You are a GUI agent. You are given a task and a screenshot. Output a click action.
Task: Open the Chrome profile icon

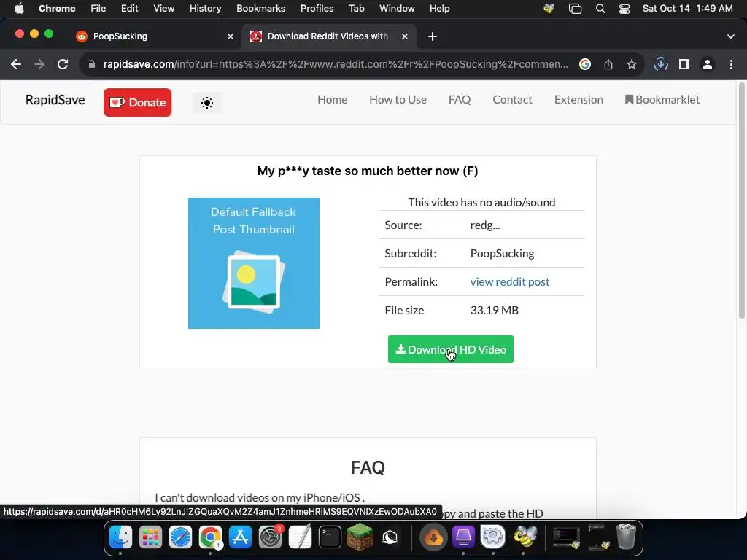click(x=708, y=64)
